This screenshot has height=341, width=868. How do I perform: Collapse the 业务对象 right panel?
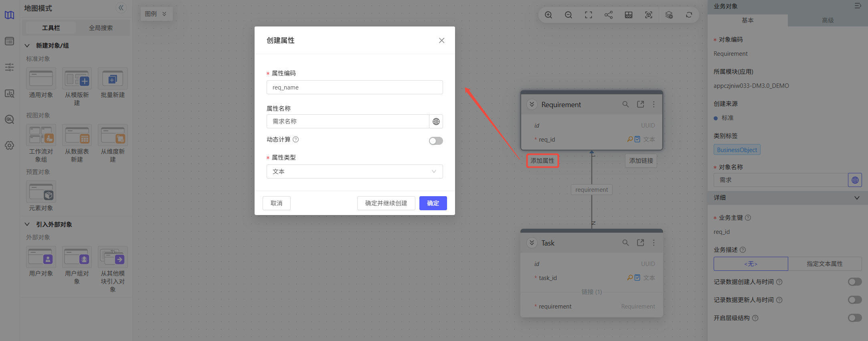pos(858,6)
